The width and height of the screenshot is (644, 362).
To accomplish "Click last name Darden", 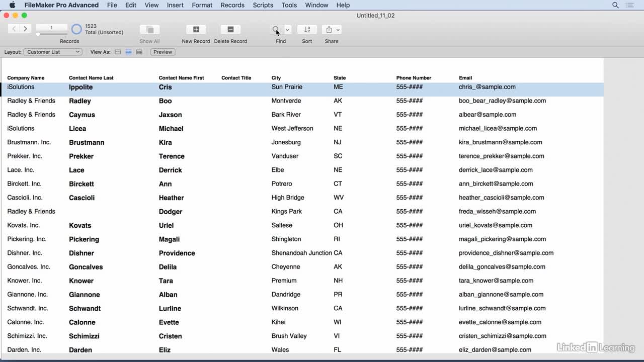I will tap(80, 350).
